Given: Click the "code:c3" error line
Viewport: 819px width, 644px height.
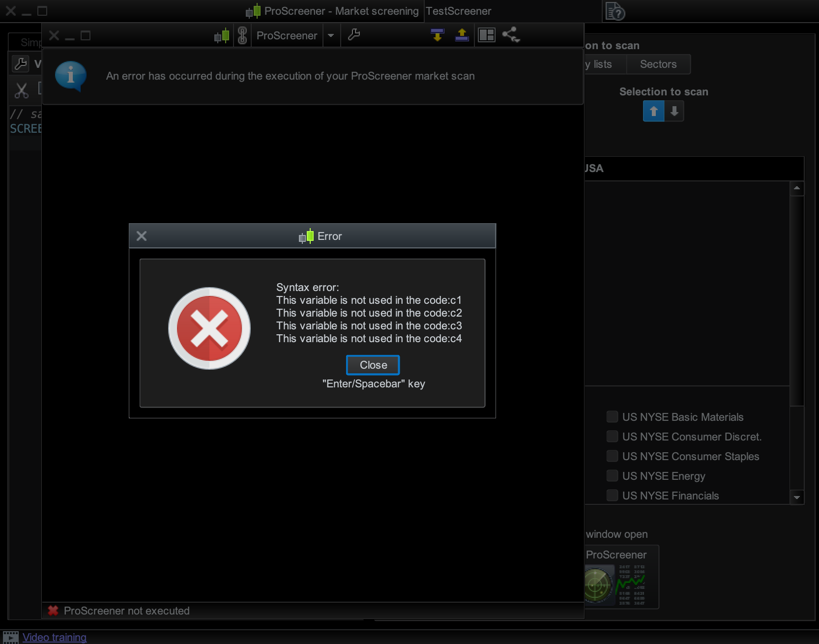Looking at the screenshot, I should click(369, 325).
